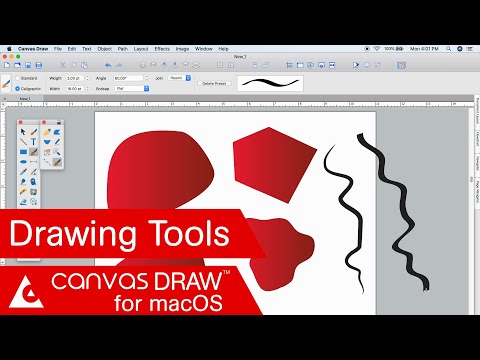Viewport: 480px width, 360px height.
Task: Open the Endcap dropdown set to Flat
Action: (132, 89)
